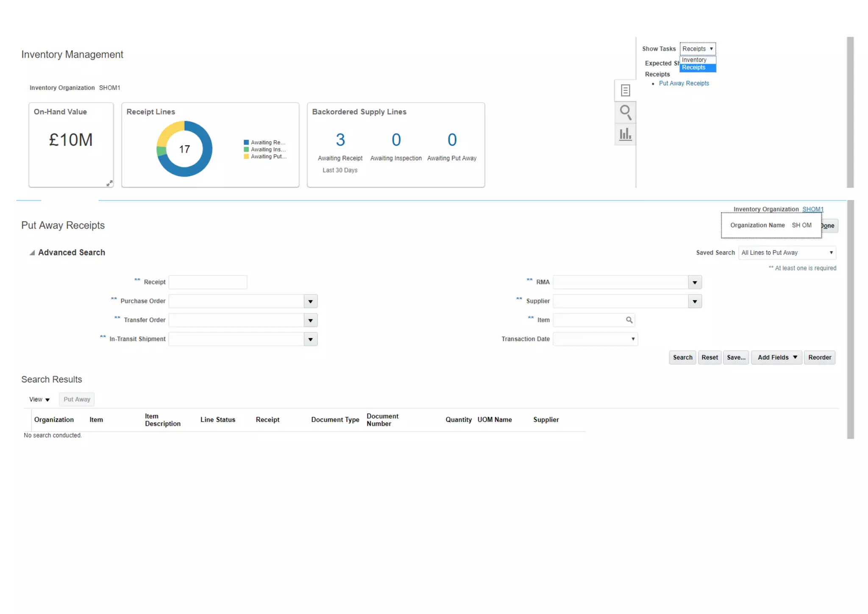Collapse the Advanced Search section

[x=32, y=253]
